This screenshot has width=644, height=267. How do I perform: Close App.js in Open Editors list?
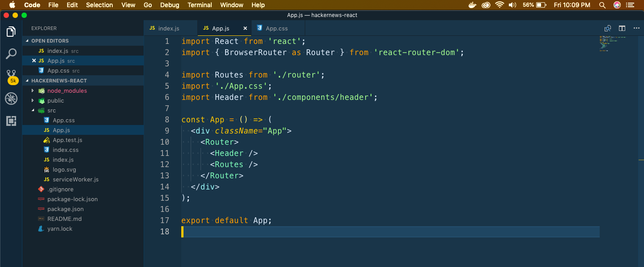(x=34, y=61)
